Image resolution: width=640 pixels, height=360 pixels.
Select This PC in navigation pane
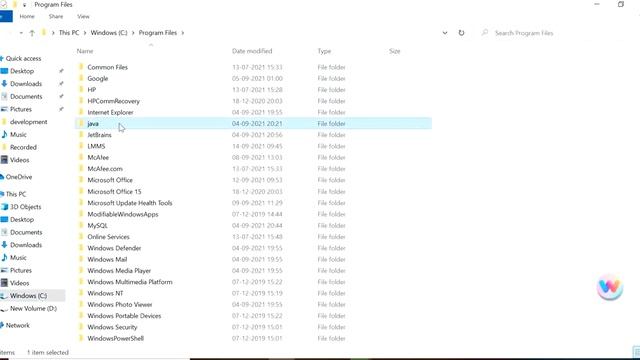[x=16, y=194]
